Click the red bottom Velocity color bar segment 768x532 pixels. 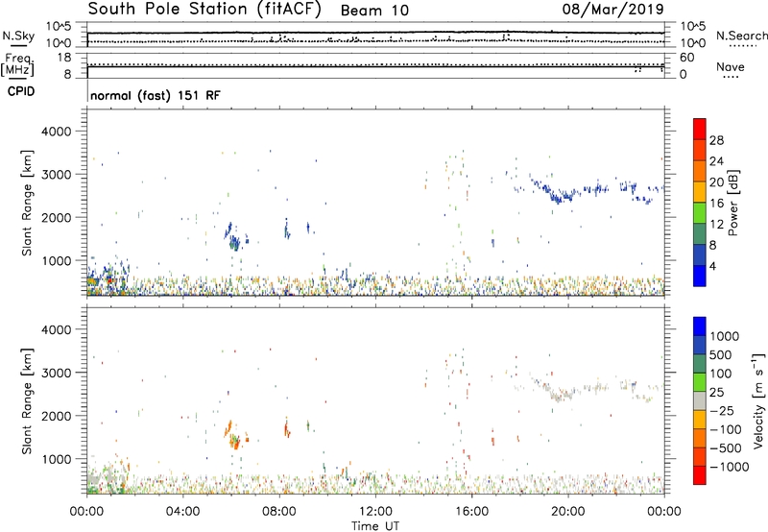tap(700, 475)
